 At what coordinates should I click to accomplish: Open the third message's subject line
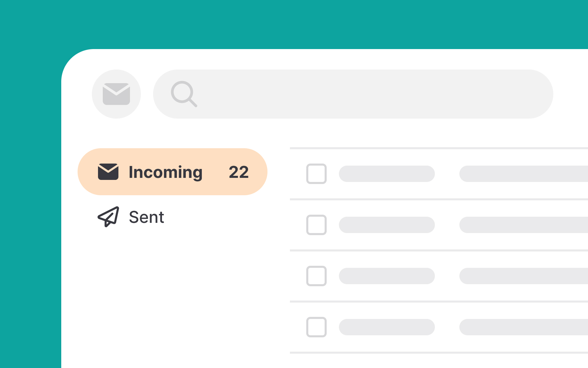coord(523,276)
